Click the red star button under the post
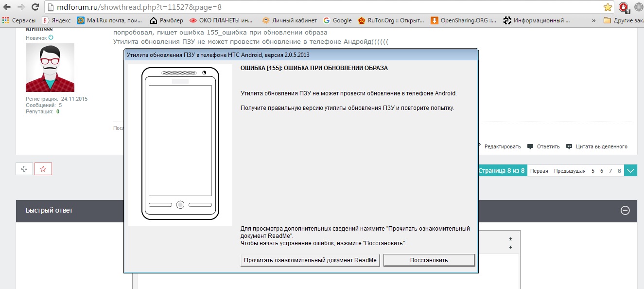This screenshot has height=289, width=644. pos(43,169)
